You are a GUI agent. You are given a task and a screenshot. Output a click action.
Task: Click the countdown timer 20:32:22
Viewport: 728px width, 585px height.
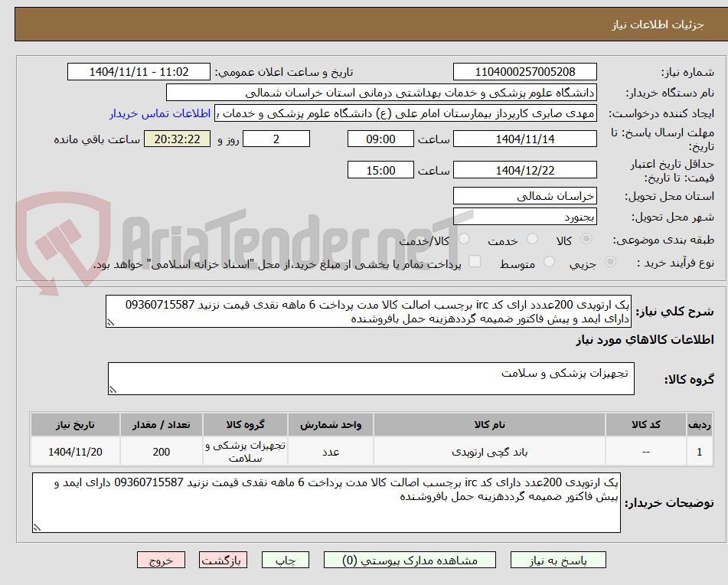tap(177, 139)
